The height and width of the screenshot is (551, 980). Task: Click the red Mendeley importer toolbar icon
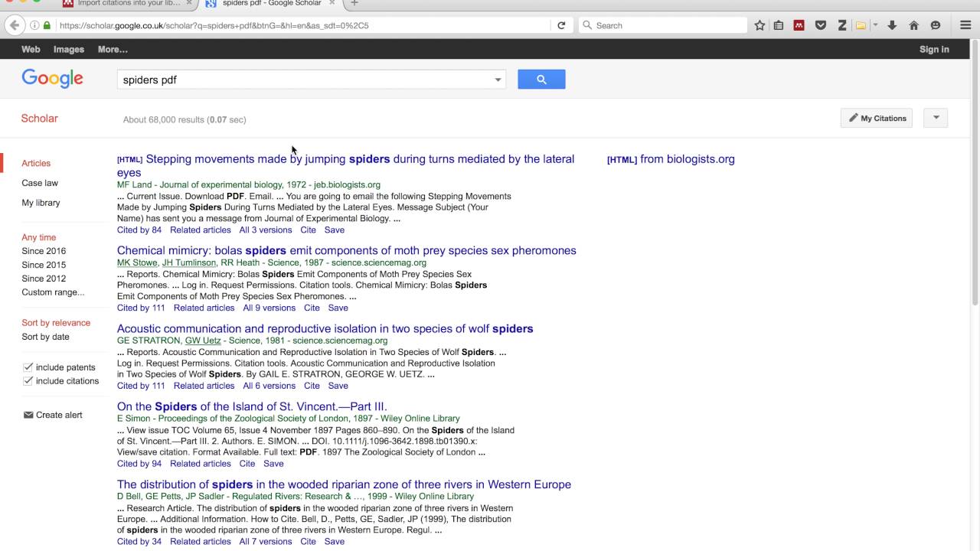(799, 25)
